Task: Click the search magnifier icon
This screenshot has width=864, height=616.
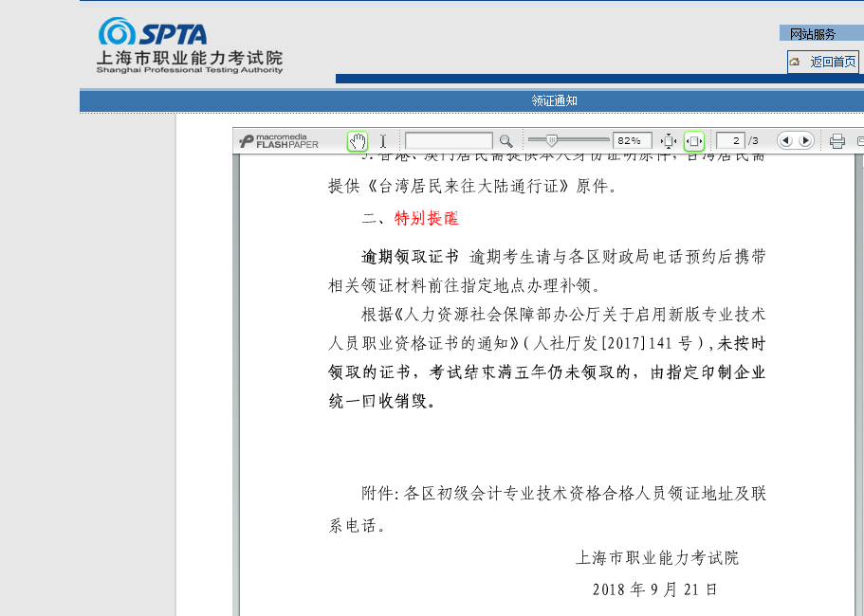Action: 506,141
